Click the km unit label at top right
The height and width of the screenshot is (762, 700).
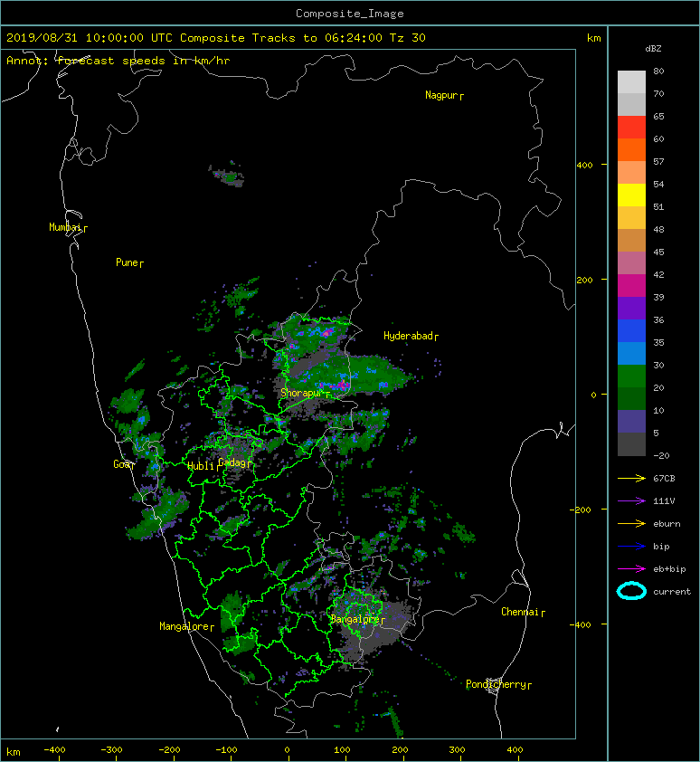click(x=594, y=38)
